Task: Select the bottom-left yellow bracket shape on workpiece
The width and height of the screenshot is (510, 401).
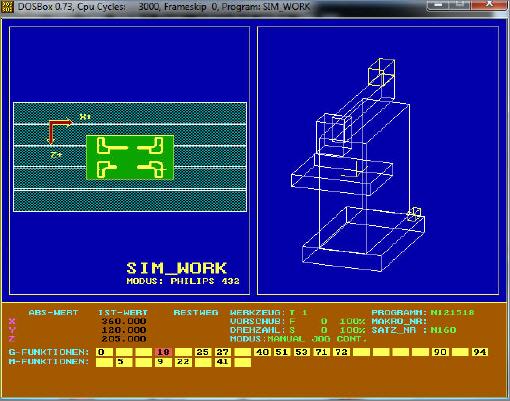Action: coord(106,169)
